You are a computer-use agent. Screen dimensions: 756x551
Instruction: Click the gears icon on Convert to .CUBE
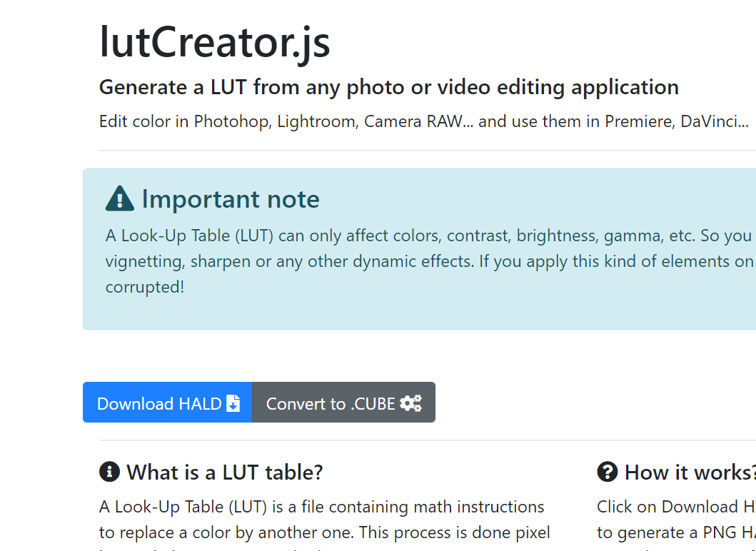click(410, 403)
